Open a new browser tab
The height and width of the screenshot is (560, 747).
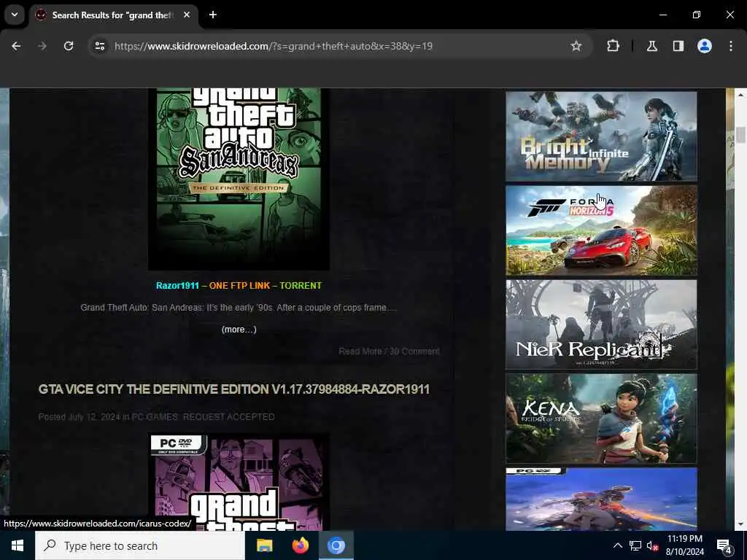pyautogui.click(x=213, y=15)
